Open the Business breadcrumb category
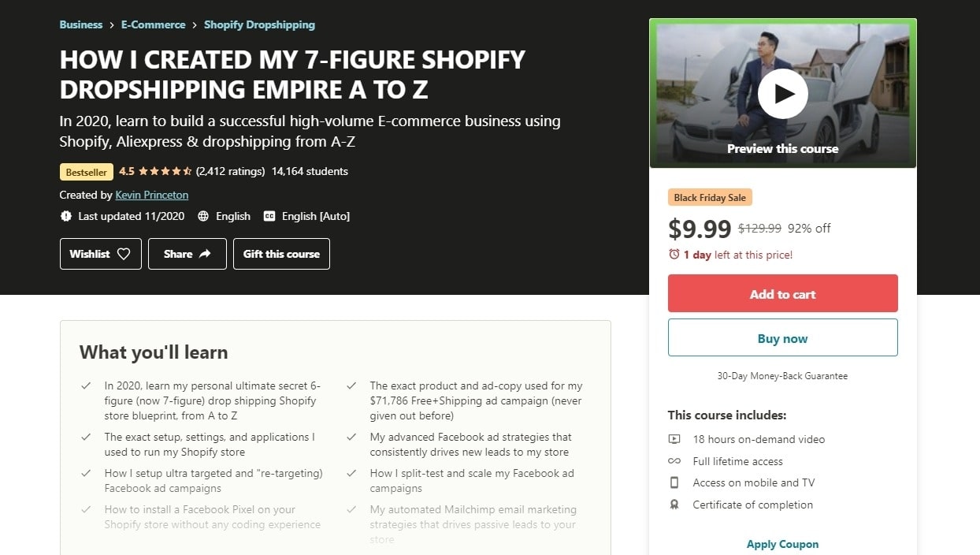980x555 pixels. click(x=81, y=24)
